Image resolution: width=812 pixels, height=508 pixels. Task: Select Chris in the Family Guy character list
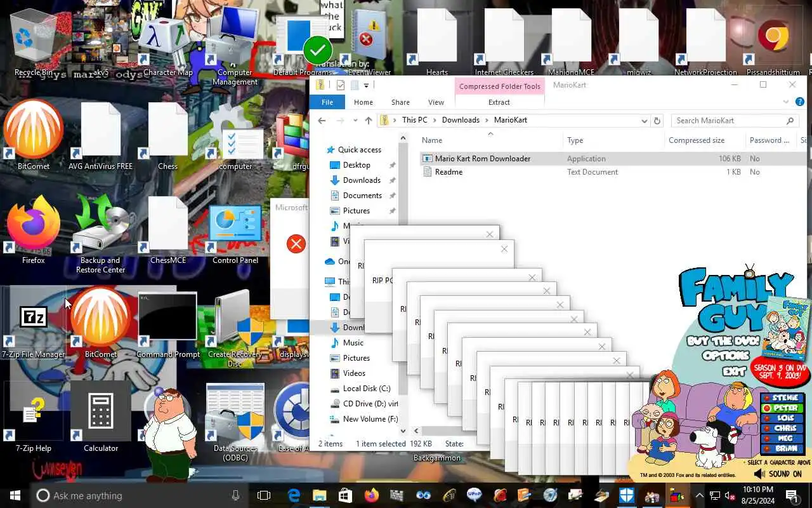782,429
